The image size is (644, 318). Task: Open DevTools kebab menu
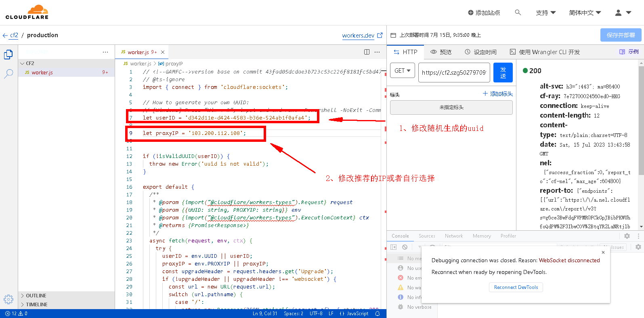click(638, 236)
